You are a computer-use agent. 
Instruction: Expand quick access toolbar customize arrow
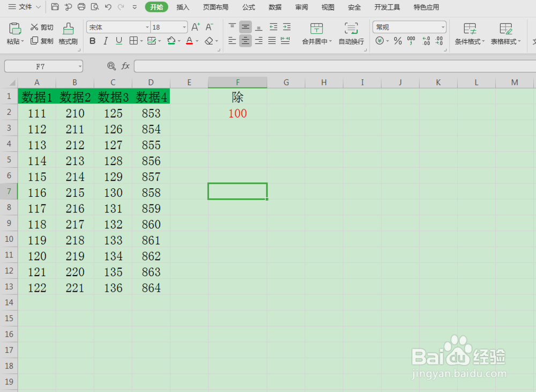(135, 7)
